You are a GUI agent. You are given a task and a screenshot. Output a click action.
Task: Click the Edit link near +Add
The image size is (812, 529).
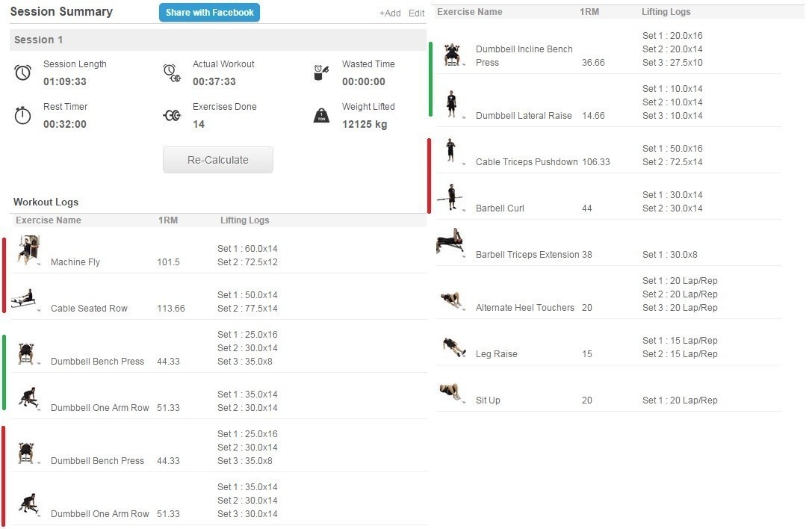pyautogui.click(x=416, y=13)
